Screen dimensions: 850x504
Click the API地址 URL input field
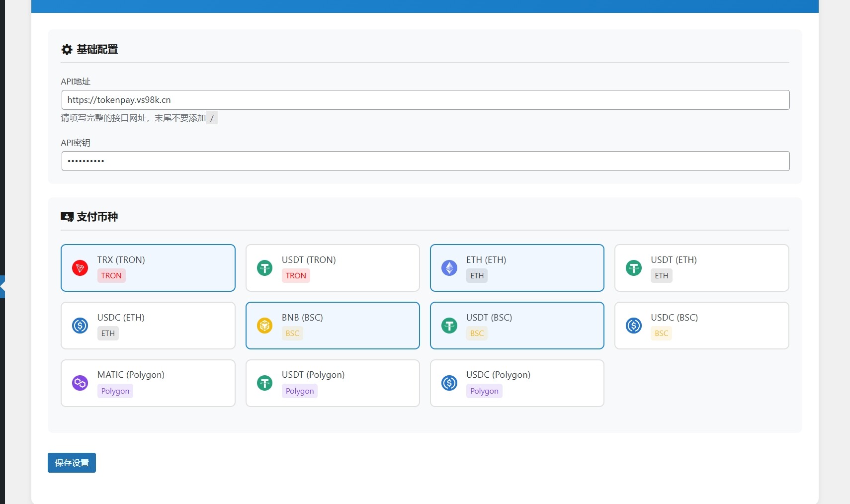[425, 100]
